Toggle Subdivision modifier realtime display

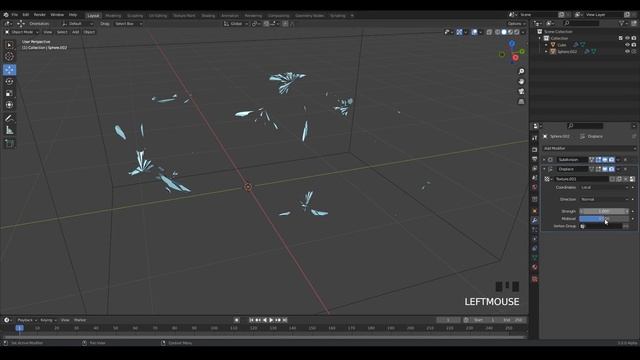(x=605, y=160)
